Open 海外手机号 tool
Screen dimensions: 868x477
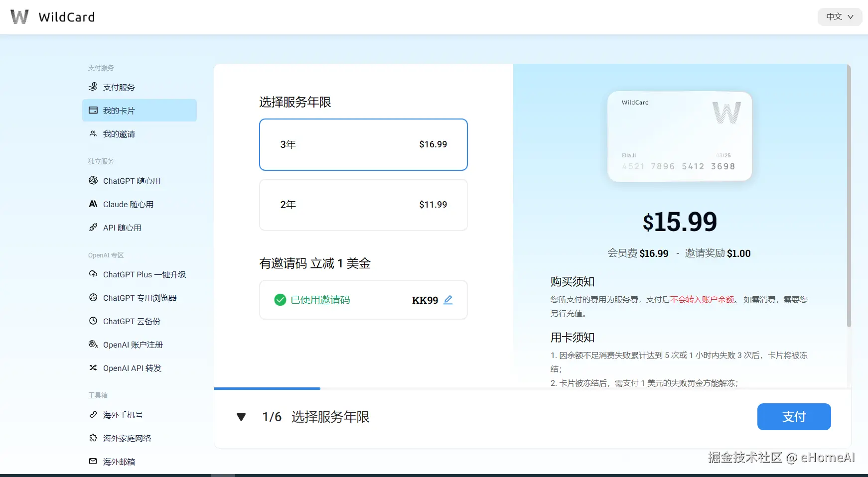(x=140, y=415)
